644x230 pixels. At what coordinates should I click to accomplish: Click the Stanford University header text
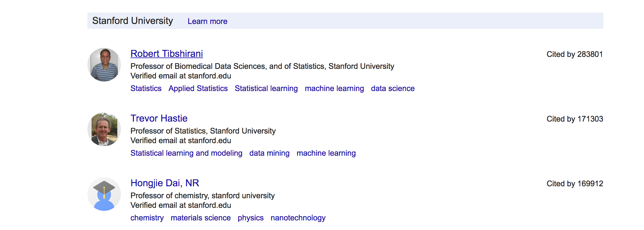[x=133, y=21]
